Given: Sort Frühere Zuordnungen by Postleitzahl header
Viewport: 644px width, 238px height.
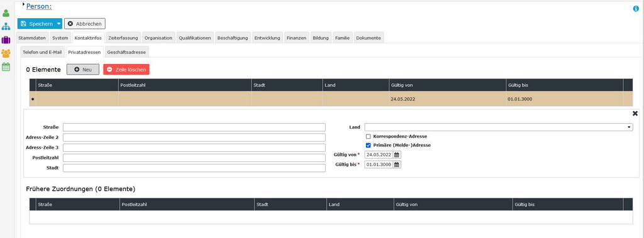Looking at the screenshot, I should (187, 204).
